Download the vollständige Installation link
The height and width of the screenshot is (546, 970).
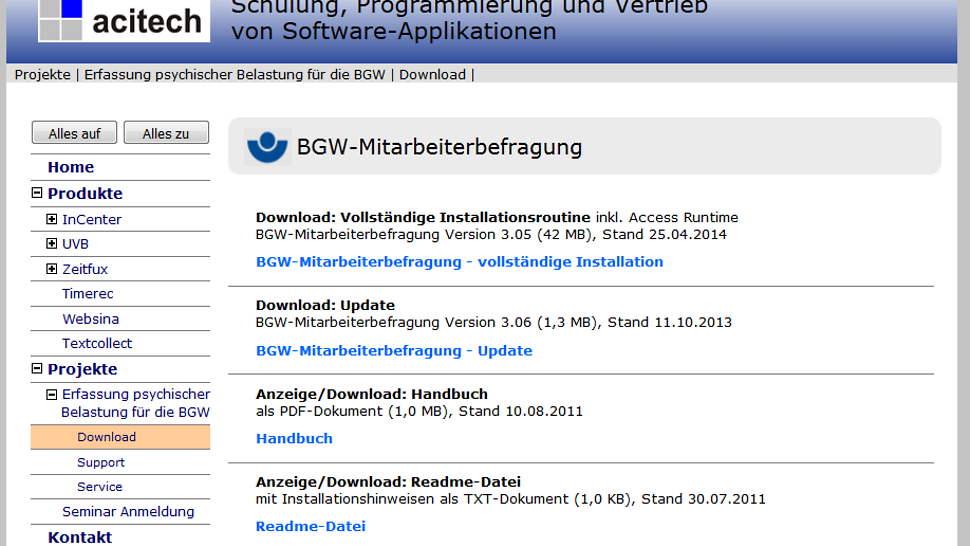coord(459,262)
